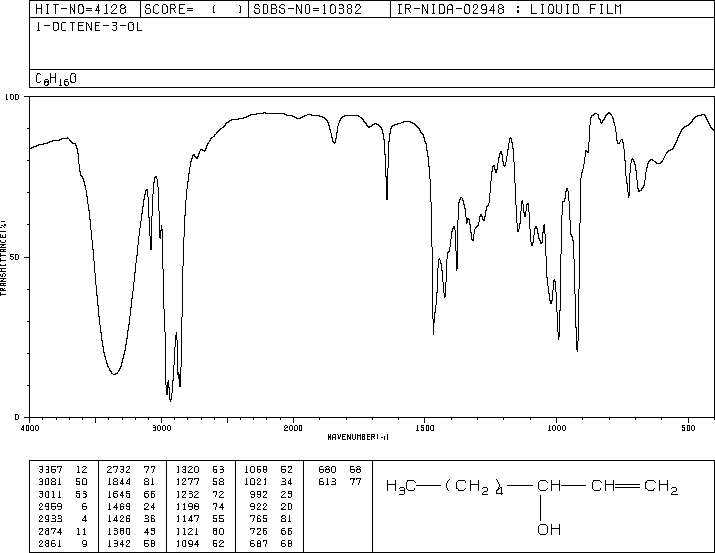Select peak value 922 in the table
Image resolution: width=715 pixels, height=553 pixels.
coord(259,506)
